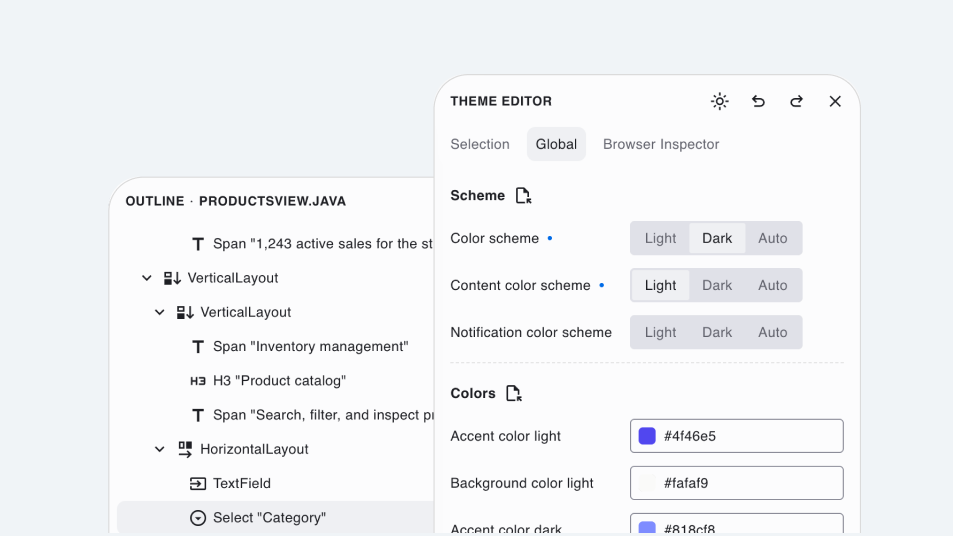The image size is (953, 536).
Task: Switch to the Selection tab
Action: [480, 145]
